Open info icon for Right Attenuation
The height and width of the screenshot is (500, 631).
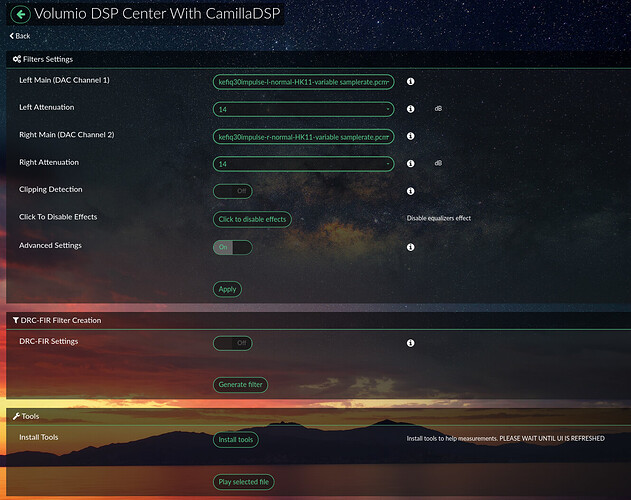(x=410, y=163)
